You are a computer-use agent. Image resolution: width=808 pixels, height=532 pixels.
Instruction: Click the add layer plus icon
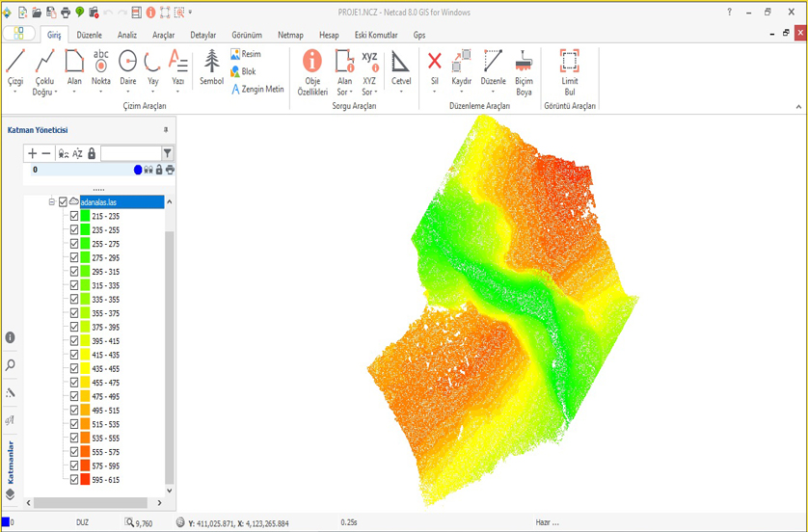(32, 153)
